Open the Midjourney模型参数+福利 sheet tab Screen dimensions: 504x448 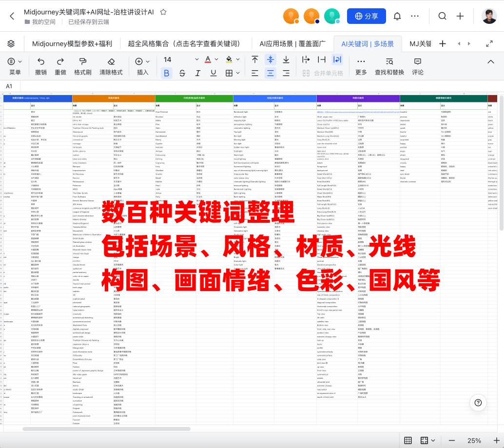72,44
